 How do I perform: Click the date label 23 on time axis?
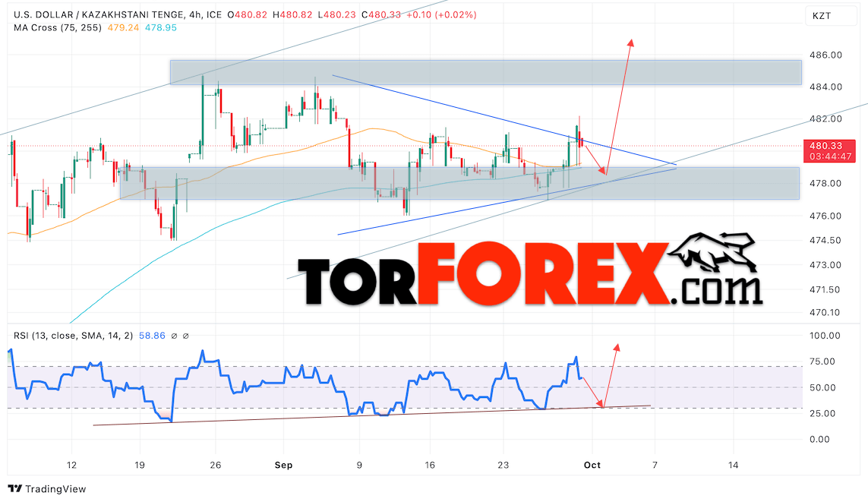pos(503,466)
